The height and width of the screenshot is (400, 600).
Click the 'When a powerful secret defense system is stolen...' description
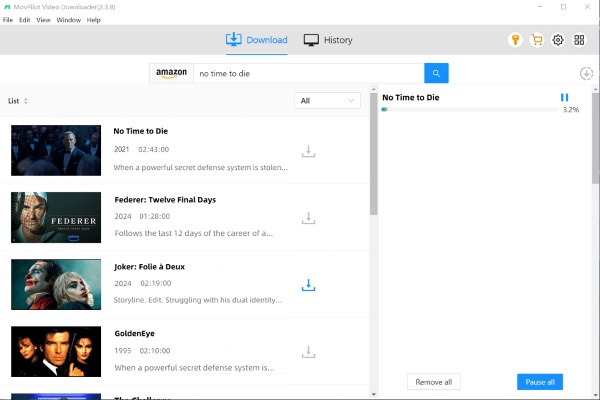201,168
